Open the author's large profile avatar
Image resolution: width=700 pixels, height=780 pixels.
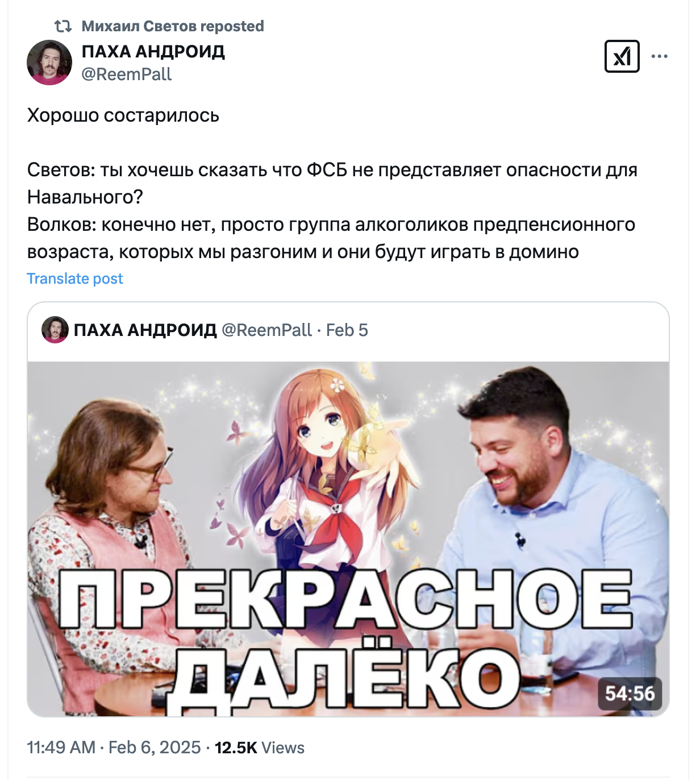pyautogui.click(x=49, y=63)
